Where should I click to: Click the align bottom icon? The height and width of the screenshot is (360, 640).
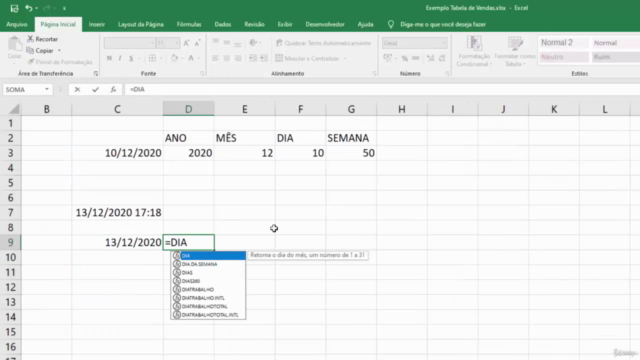pyautogui.click(x=238, y=43)
